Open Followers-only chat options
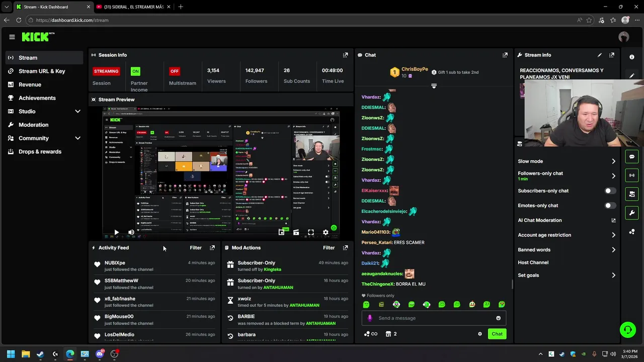 point(567,176)
